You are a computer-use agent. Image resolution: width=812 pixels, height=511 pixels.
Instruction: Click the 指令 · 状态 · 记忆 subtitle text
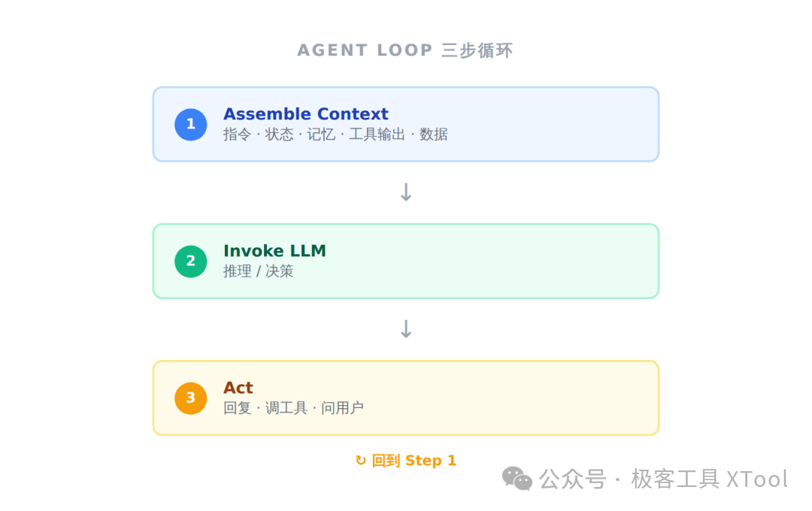[279, 135]
